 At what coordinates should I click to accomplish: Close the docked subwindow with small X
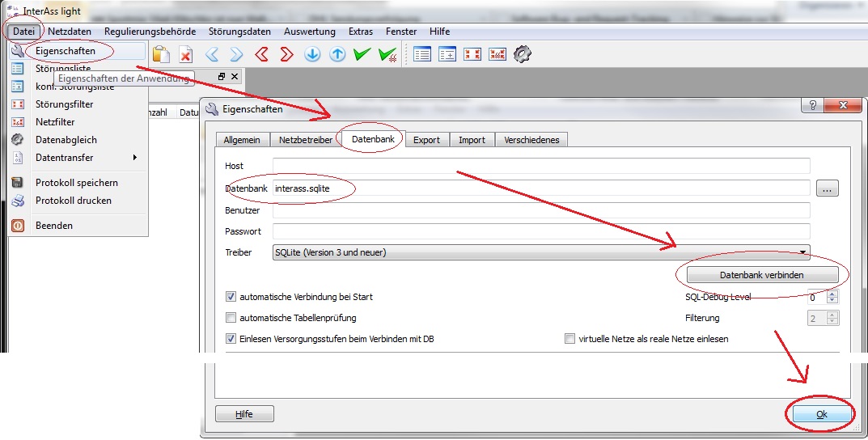[x=235, y=76]
